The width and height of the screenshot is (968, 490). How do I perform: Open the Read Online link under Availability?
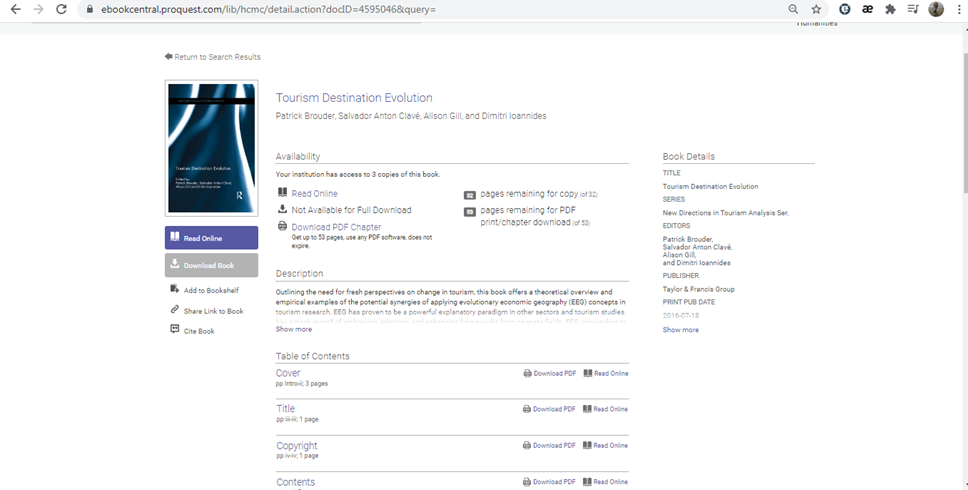pos(314,193)
